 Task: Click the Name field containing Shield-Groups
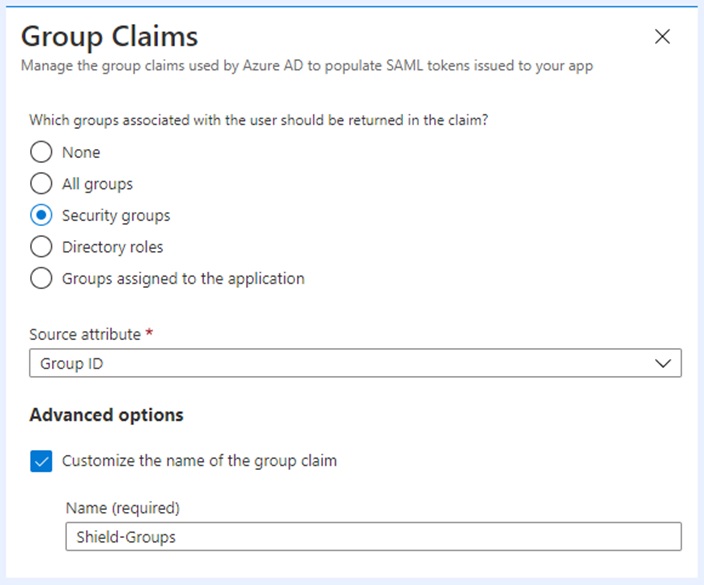(x=373, y=537)
